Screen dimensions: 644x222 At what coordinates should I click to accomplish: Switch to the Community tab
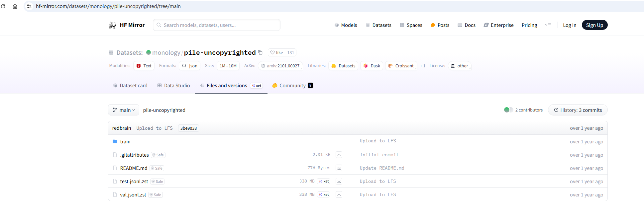pos(292,86)
